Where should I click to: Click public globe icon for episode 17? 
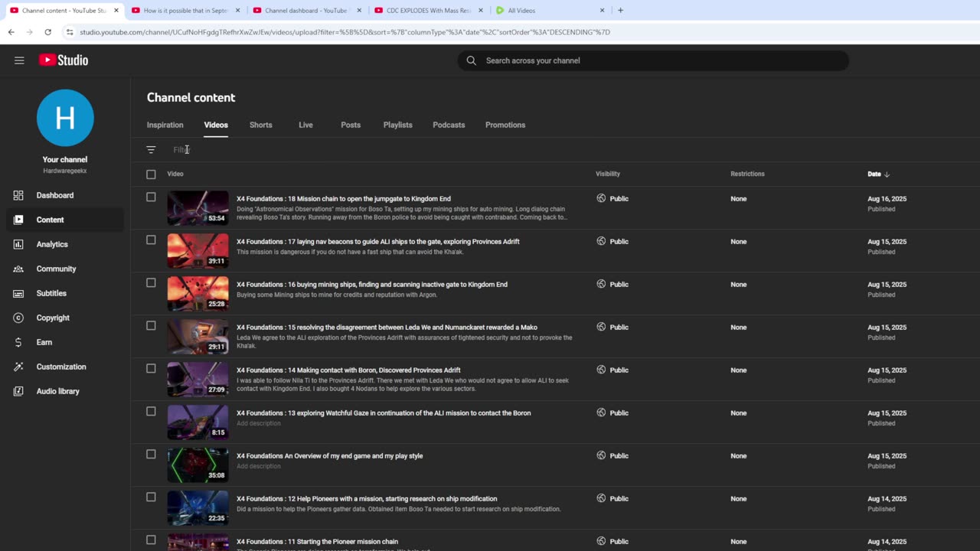(x=601, y=241)
